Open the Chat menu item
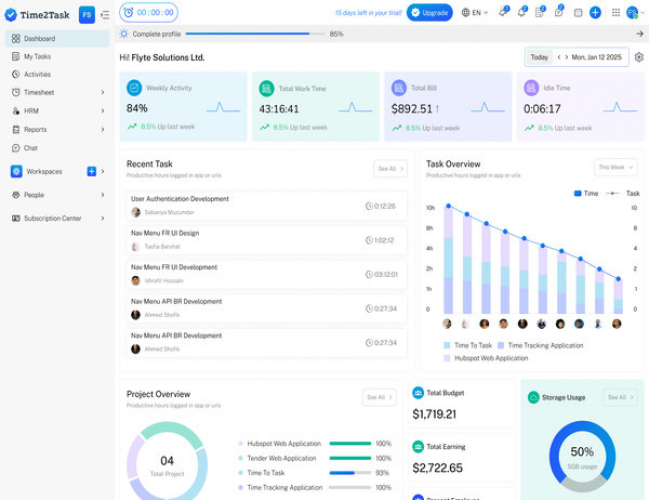The image size is (649, 500). (58, 148)
